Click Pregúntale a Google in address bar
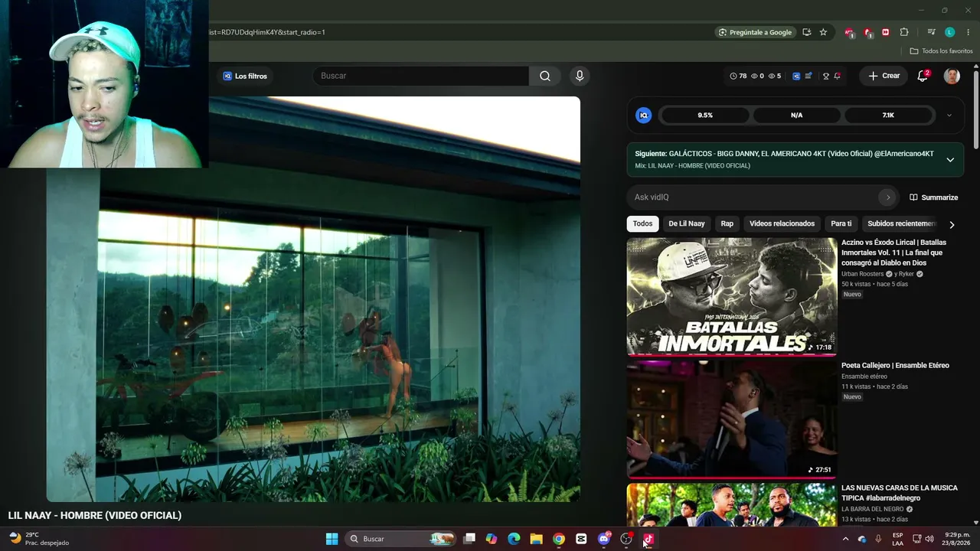This screenshot has height=551, width=980. pos(755,32)
